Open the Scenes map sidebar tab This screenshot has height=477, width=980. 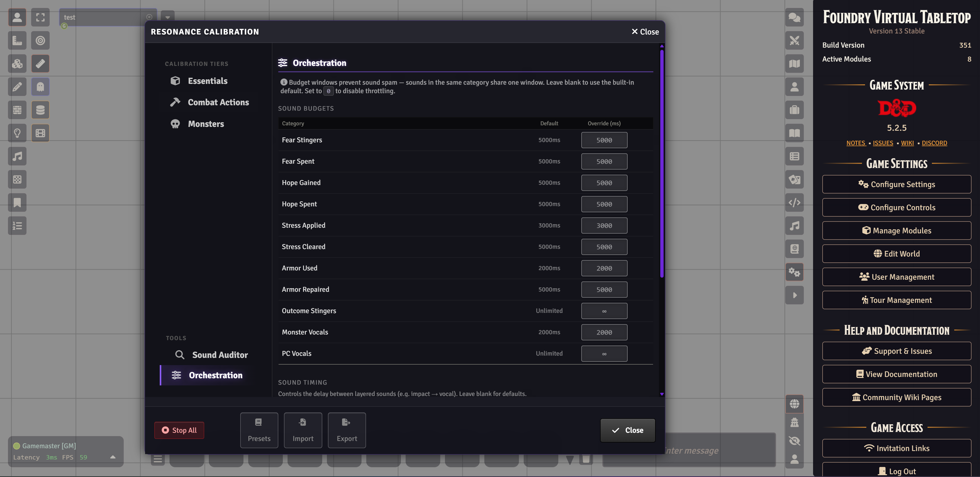(794, 64)
